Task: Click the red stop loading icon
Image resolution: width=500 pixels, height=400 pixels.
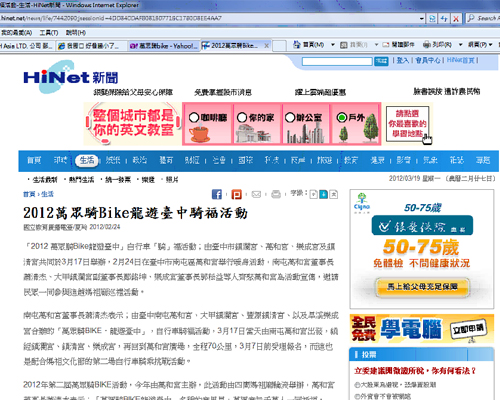Action: click(x=456, y=18)
